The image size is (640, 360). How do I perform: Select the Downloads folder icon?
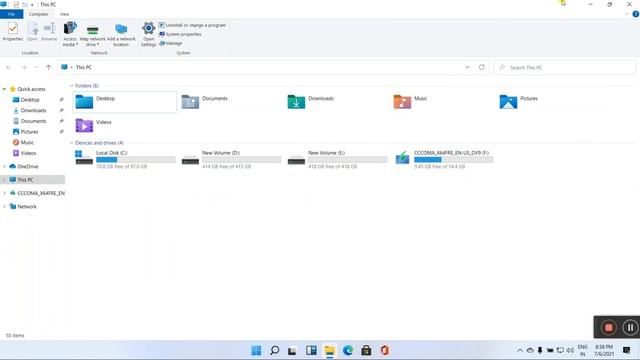[x=296, y=102]
